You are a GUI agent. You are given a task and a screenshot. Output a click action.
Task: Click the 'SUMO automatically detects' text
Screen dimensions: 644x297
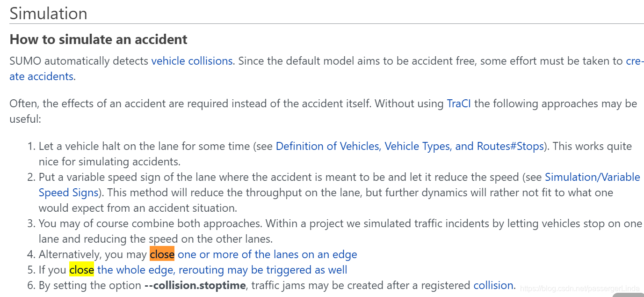pos(79,61)
